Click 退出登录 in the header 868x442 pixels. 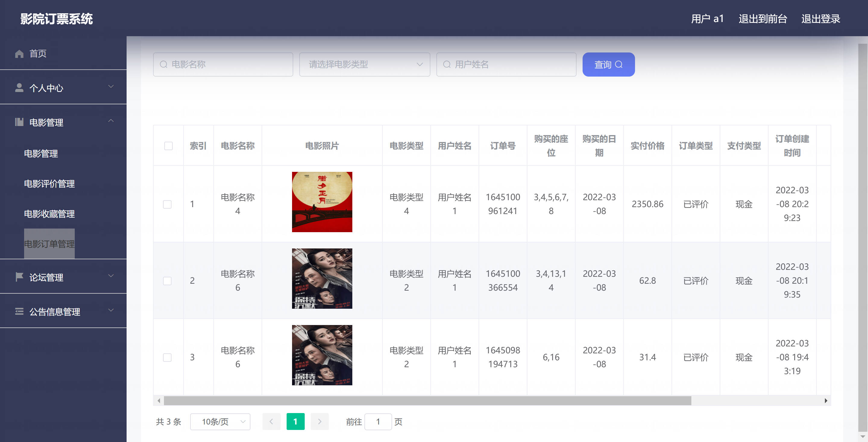coord(821,19)
